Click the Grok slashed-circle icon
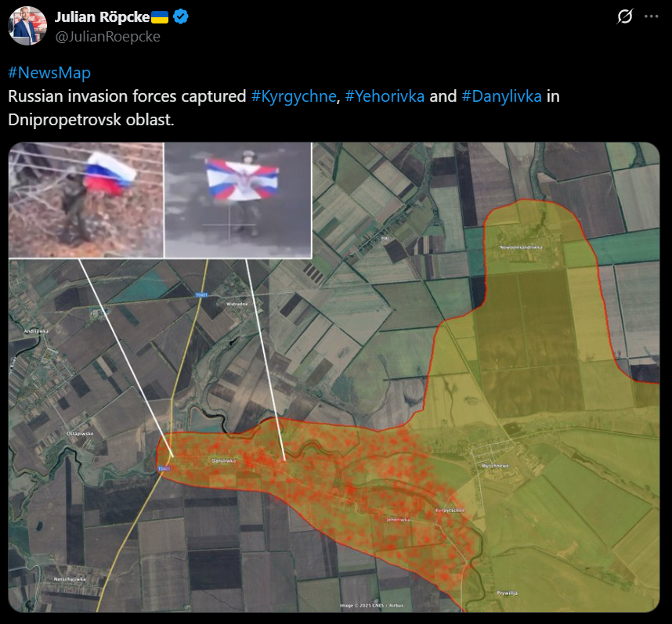 click(625, 16)
